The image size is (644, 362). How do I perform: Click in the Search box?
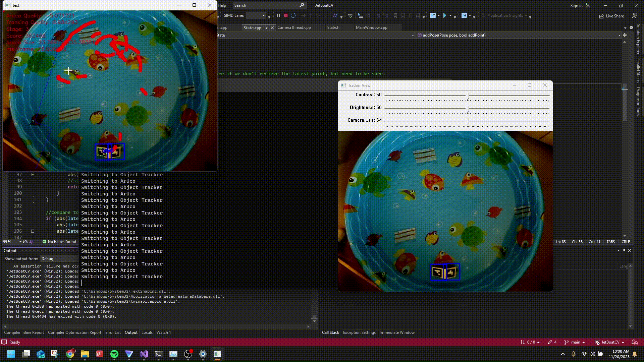[265, 5]
